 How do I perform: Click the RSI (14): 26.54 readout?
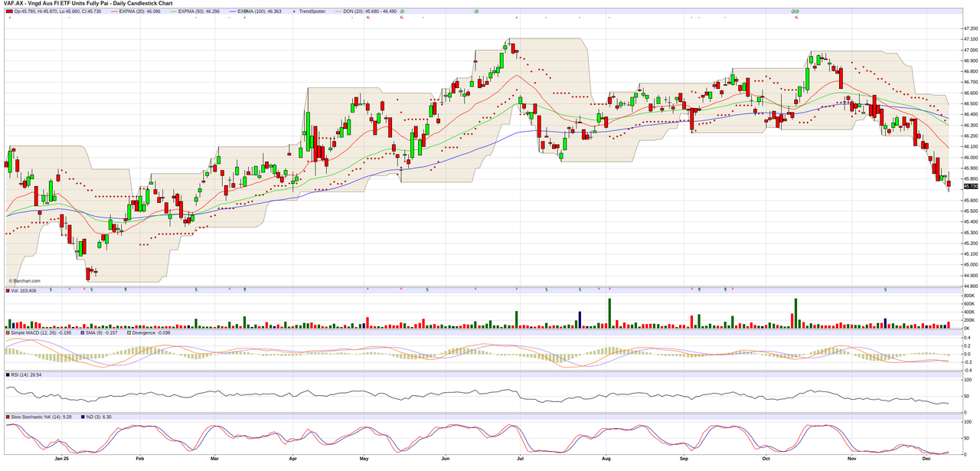pos(28,375)
